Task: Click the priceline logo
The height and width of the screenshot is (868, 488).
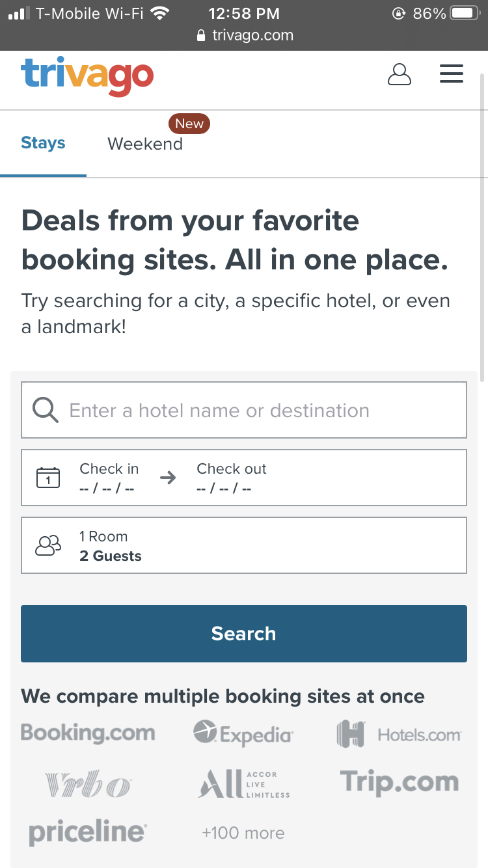Action: 88,832
